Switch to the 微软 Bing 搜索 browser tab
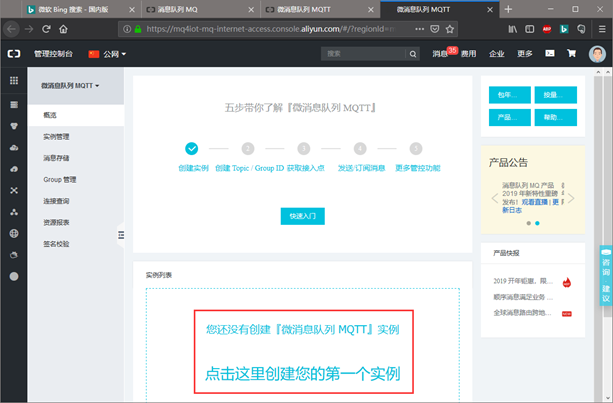 tap(81, 9)
